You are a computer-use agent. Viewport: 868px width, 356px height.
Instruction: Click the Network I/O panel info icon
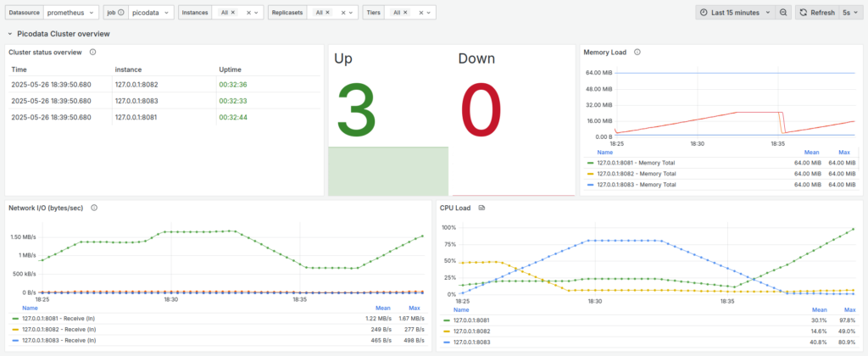point(94,207)
